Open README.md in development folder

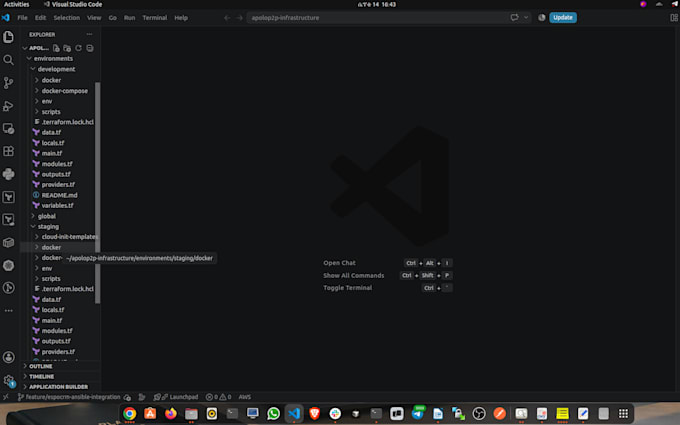(x=59, y=195)
